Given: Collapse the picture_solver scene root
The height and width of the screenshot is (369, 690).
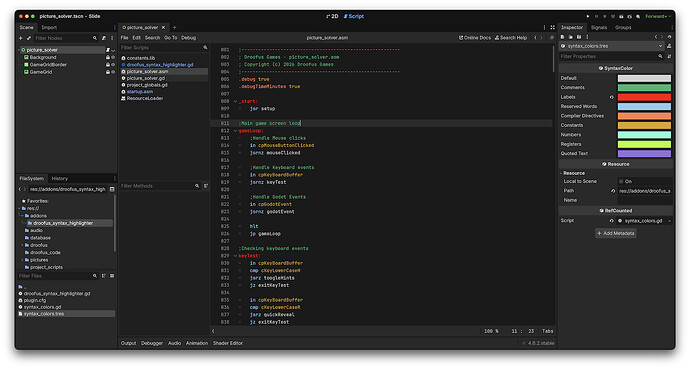Looking at the screenshot, I should coord(18,50).
